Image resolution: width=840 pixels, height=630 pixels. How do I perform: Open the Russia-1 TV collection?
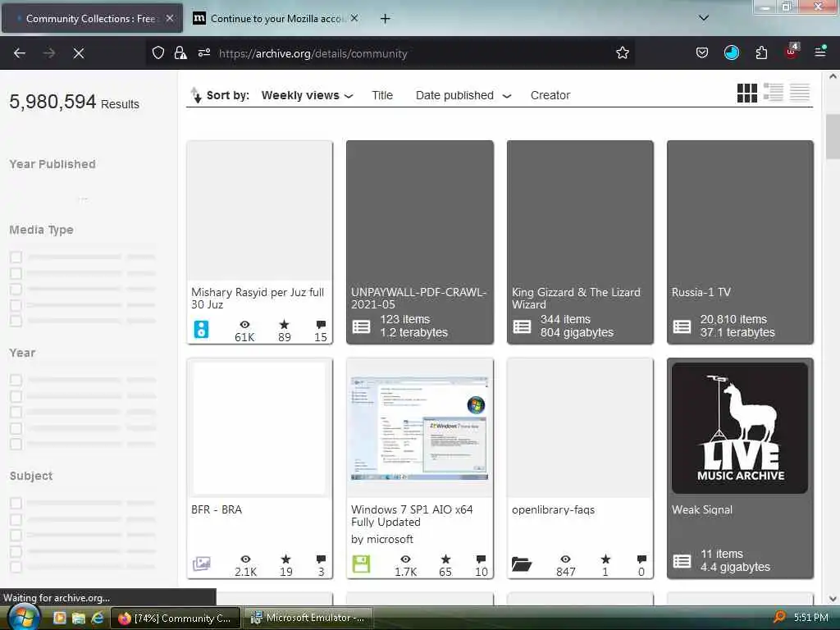pos(701,293)
